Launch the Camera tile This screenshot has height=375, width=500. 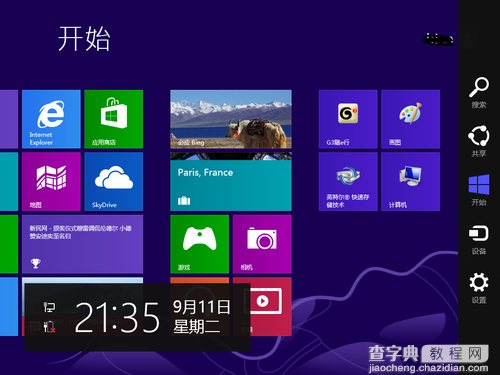coord(262,244)
